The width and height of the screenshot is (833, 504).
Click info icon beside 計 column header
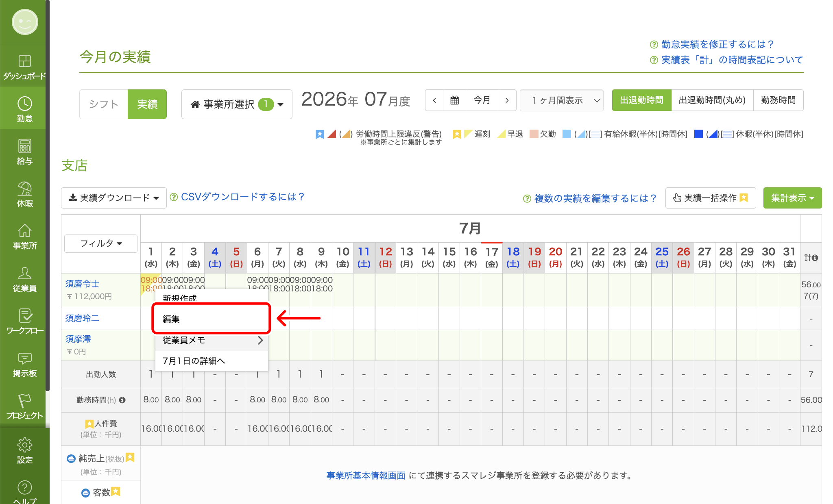815,258
